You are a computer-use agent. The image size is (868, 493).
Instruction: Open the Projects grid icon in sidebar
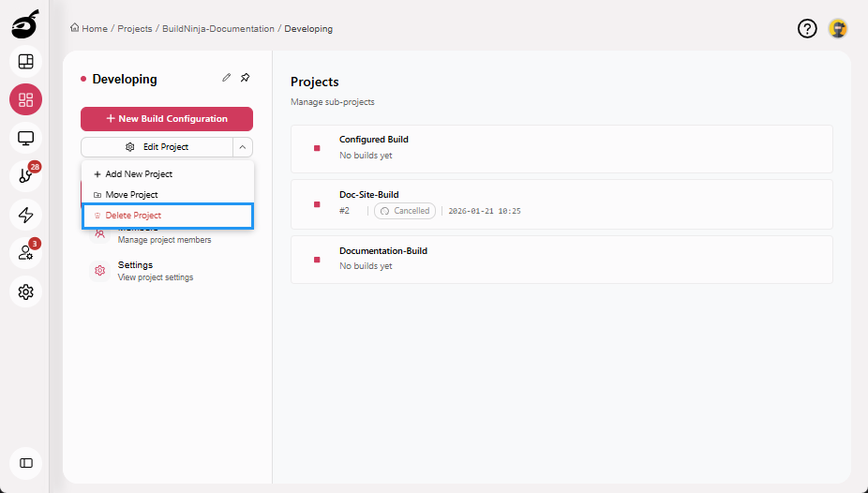pyautogui.click(x=25, y=99)
